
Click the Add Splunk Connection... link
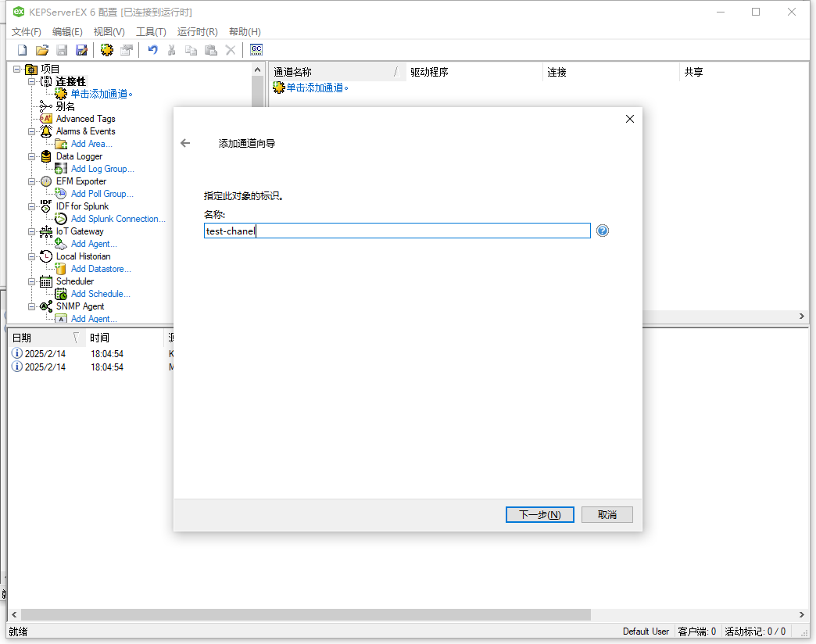tap(118, 219)
